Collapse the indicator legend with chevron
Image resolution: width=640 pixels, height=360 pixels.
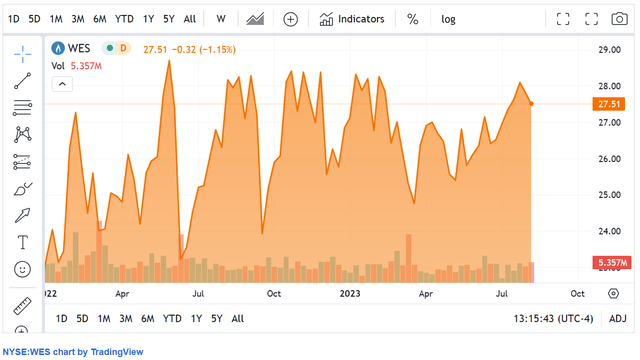pos(62,84)
